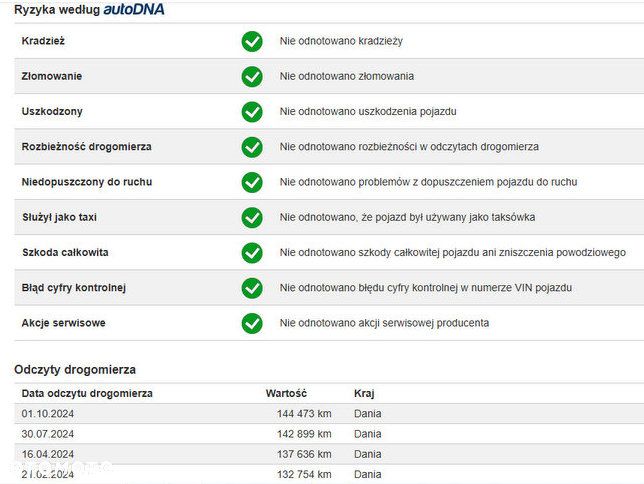Click the 'Wartość' column header
The height and width of the screenshot is (484, 644).
[286, 394]
